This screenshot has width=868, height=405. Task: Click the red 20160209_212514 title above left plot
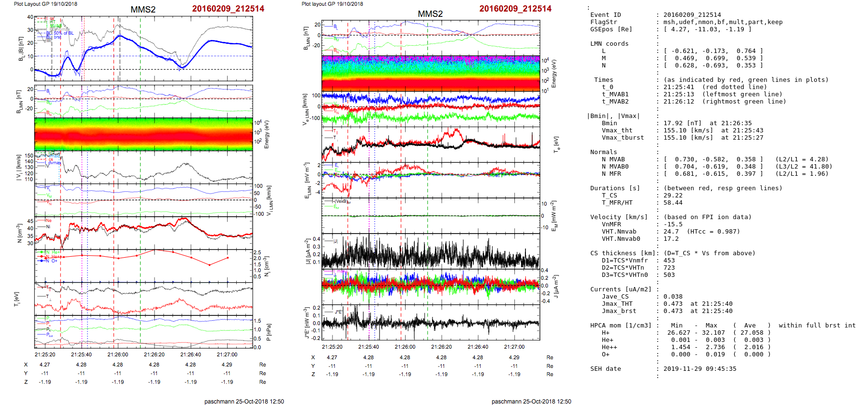pyautogui.click(x=228, y=9)
